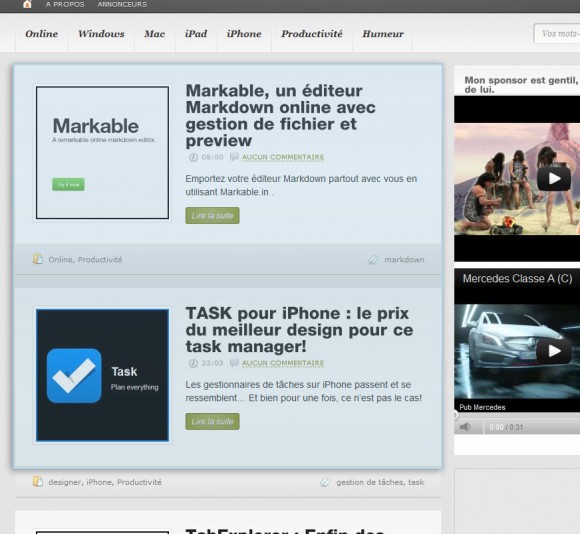580x534 pixels.
Task: Click the 0:00 / 0:31 time display
Action: 506,427
